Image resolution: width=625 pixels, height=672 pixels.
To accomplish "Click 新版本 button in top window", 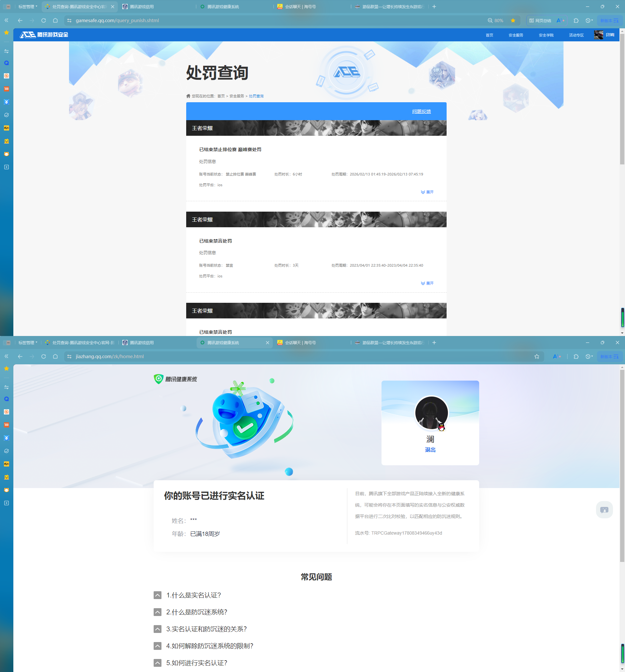I will point(609,21).
